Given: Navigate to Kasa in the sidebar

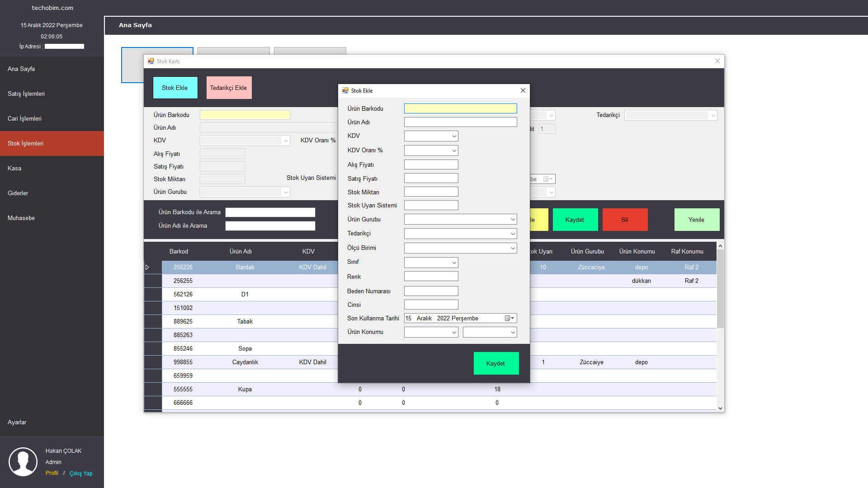Looking at the screenshot, I should pyautogui.click(x=14, y=168).
